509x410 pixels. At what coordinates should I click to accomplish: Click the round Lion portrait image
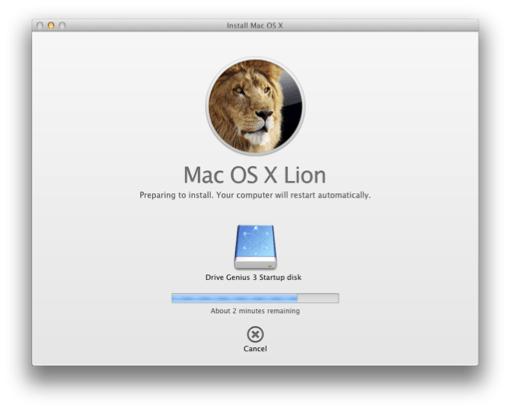255,106
